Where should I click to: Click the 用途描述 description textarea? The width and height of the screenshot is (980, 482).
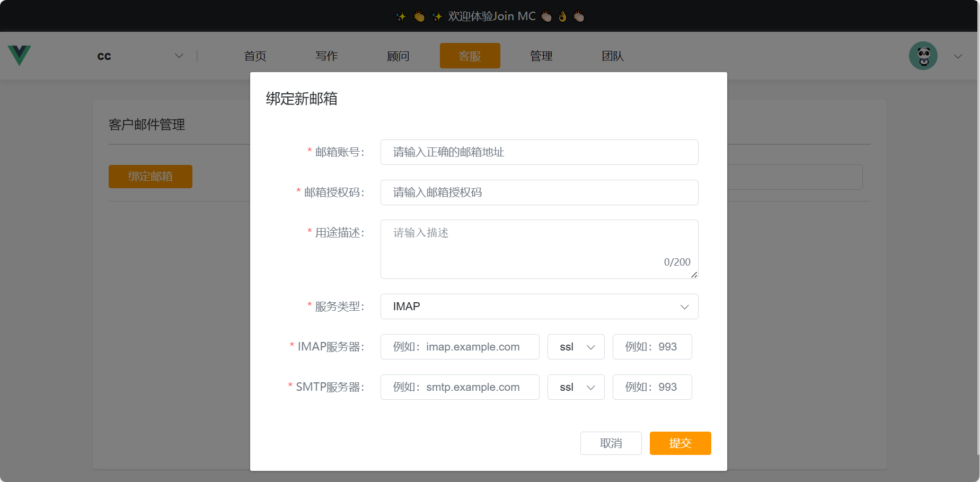point(539,248)
